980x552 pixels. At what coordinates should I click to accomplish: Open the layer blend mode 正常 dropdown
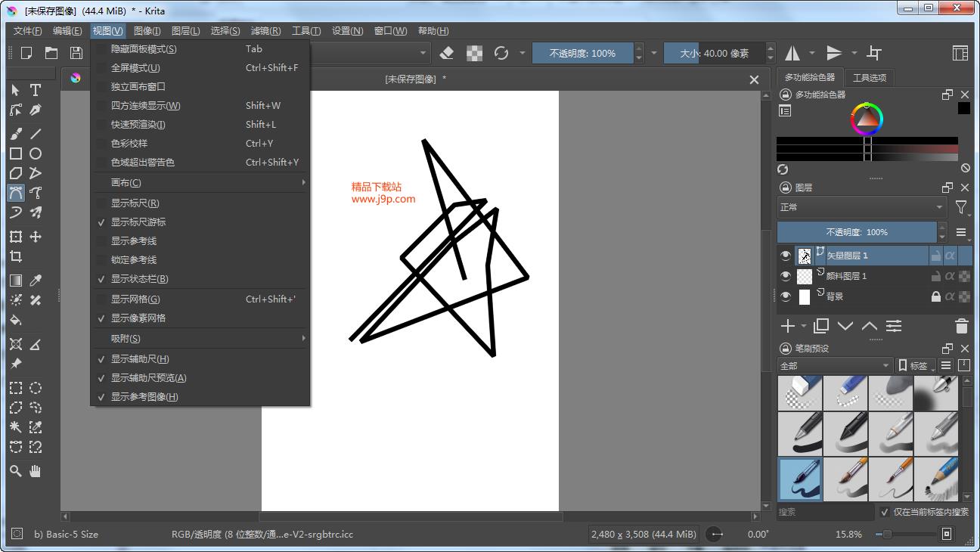pyautogui.click(x=862, y=207)
